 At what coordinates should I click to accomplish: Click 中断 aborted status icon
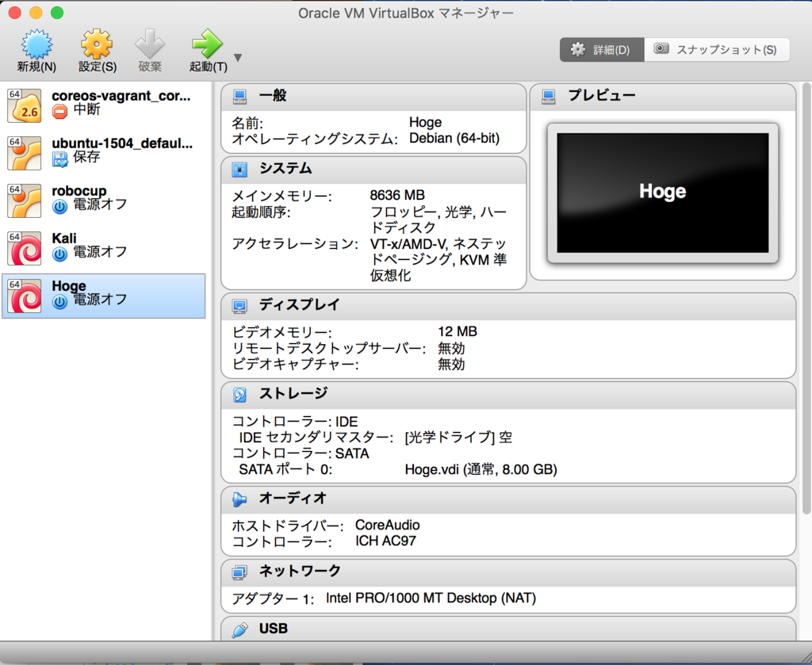pos(60,111)
